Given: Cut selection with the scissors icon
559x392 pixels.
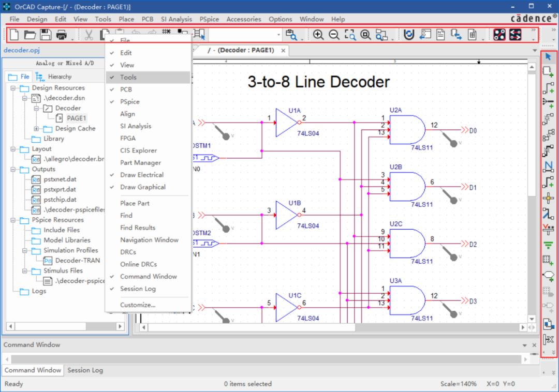Looking at the screenshot, I should click(89, 35).
